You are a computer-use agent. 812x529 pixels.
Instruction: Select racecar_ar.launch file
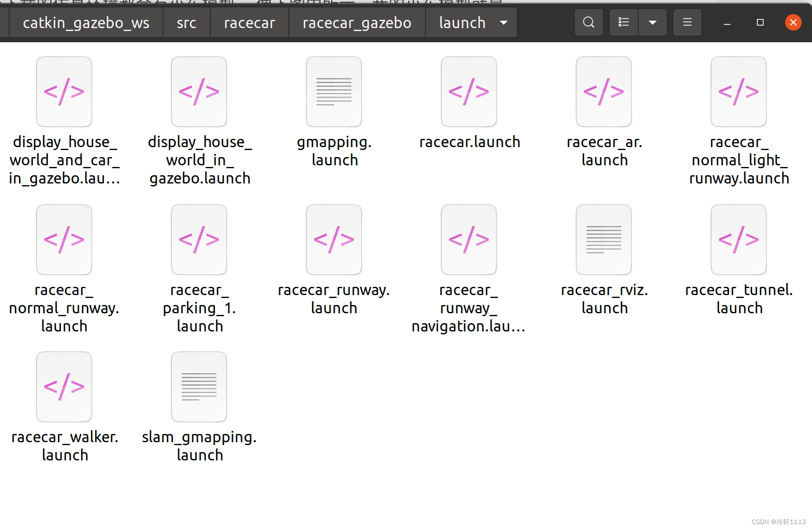pyautogui.click(x=604, y=92)
